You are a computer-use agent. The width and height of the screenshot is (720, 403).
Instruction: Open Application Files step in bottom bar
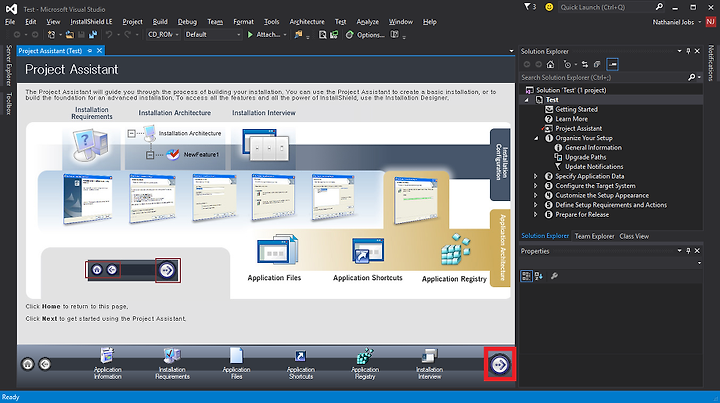click(236, 364)
